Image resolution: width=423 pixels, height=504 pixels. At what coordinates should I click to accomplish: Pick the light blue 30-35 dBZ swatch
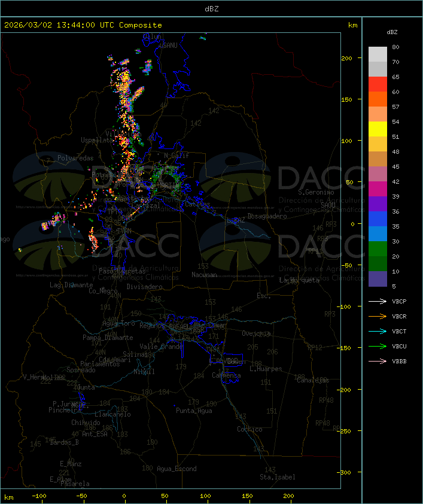[x=378, y=234]
